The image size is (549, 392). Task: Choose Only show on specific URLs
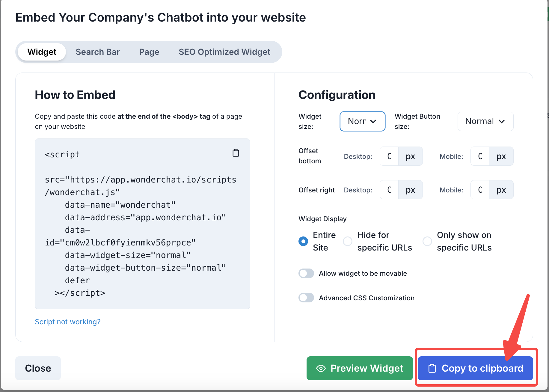(427, 241)
